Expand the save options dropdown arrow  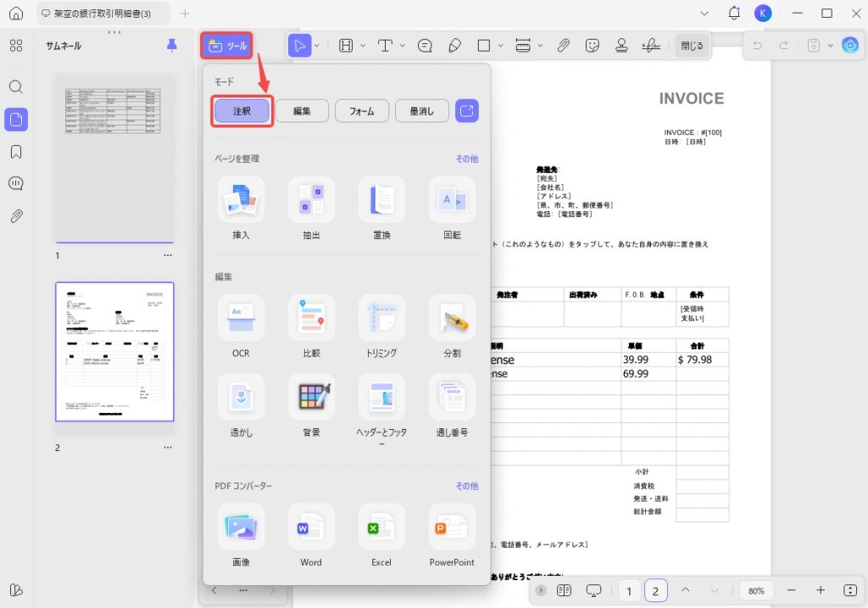tap(831, 46)
